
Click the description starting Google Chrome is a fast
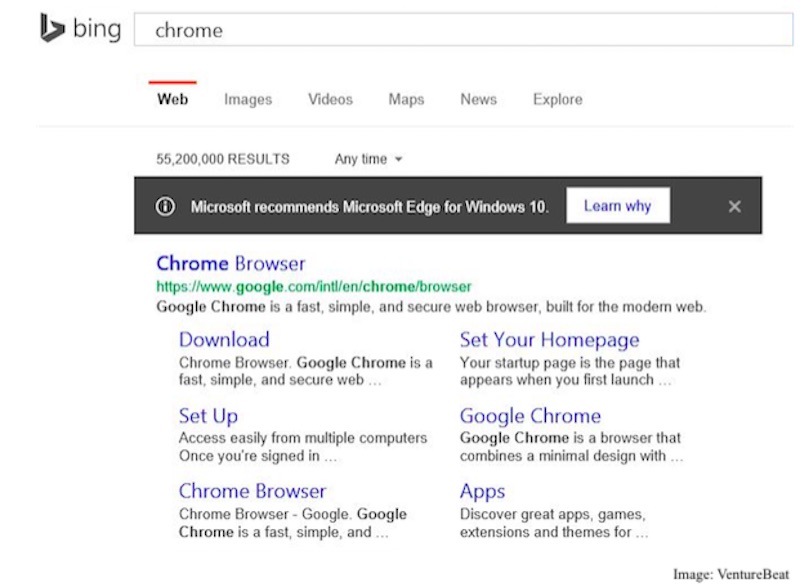(x=431, y=307)
